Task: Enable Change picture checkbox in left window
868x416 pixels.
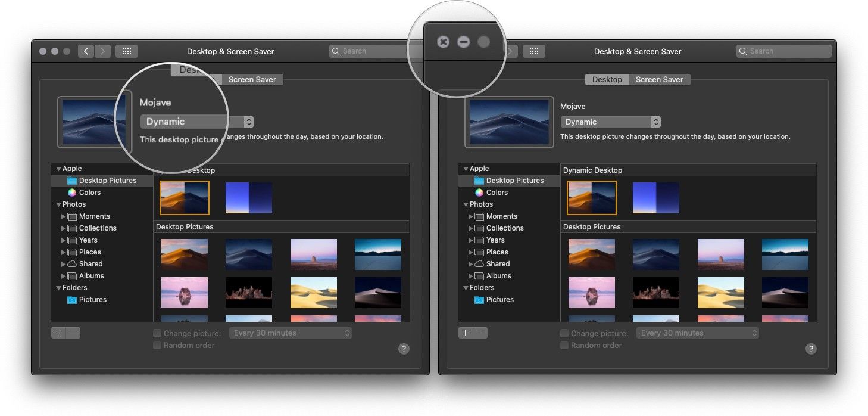Action: point(157,334)
